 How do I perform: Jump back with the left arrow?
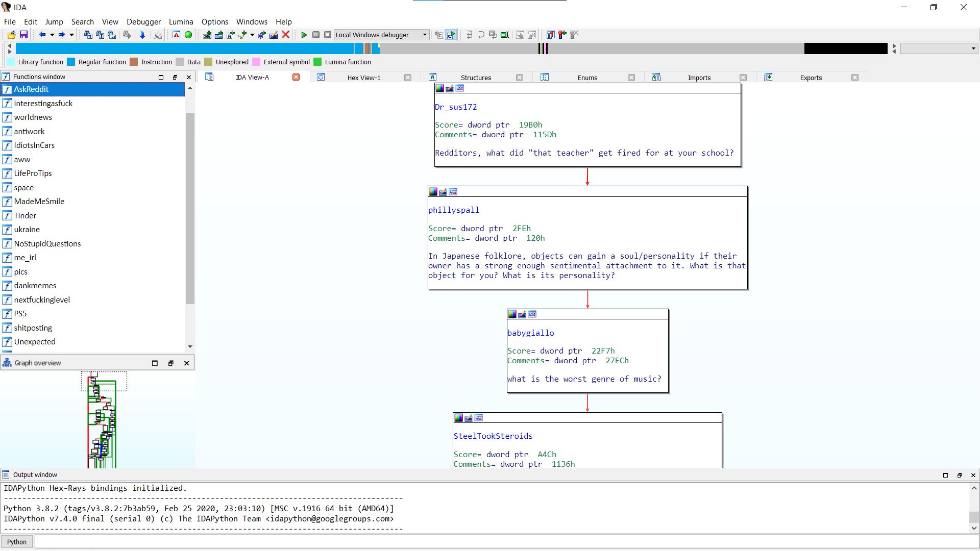tap(42, 35)
